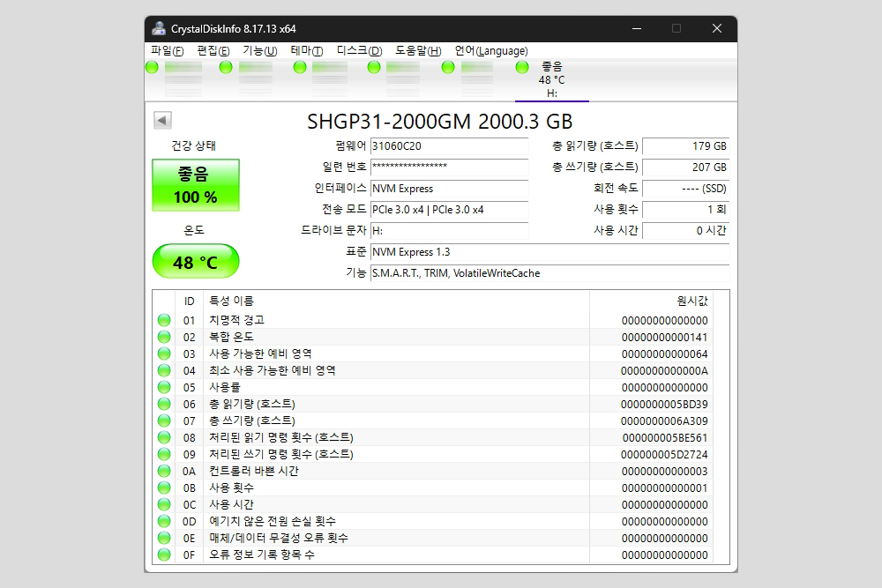Screen dimensions: 882x588
Task: Select the S.M.A.R.T., TRIM features field
Action: pos(549,273)
